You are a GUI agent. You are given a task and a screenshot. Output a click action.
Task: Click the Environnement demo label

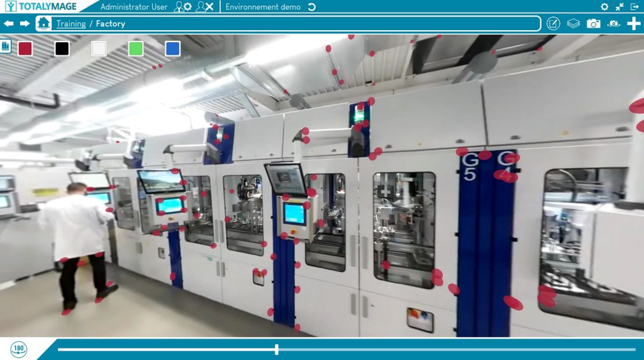263,7
